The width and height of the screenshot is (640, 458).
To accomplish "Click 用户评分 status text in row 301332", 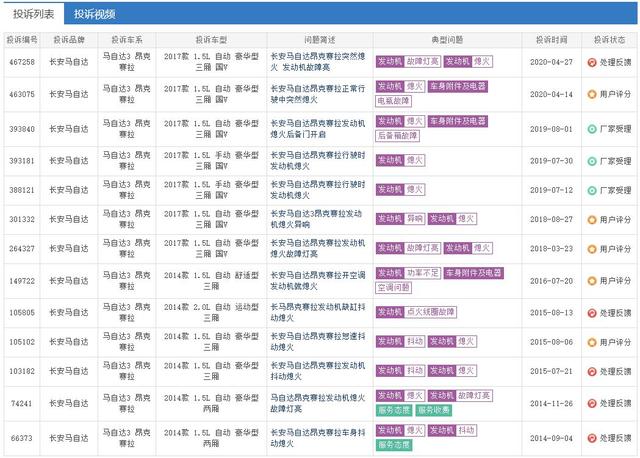I will click(616, 220).
